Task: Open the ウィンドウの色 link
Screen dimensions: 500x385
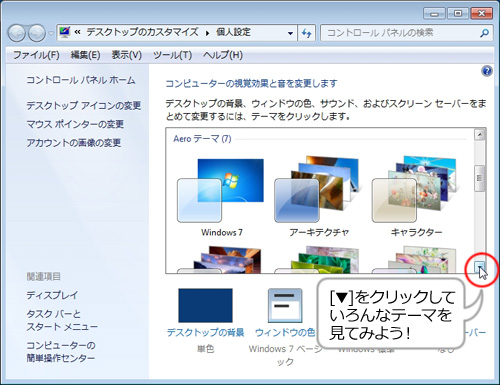Action: tap(285, 332)
